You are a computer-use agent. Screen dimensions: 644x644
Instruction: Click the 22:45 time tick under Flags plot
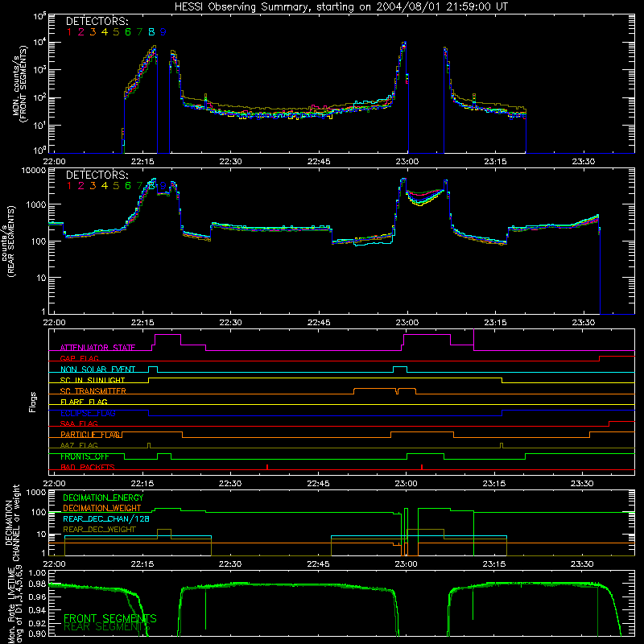pyautogui.click(x=318, y=484)
